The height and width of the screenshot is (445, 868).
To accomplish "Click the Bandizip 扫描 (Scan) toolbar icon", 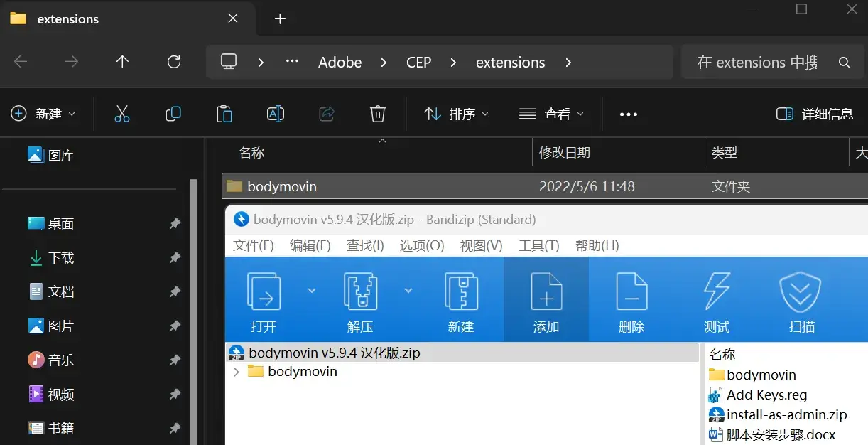I will point(801,291).
